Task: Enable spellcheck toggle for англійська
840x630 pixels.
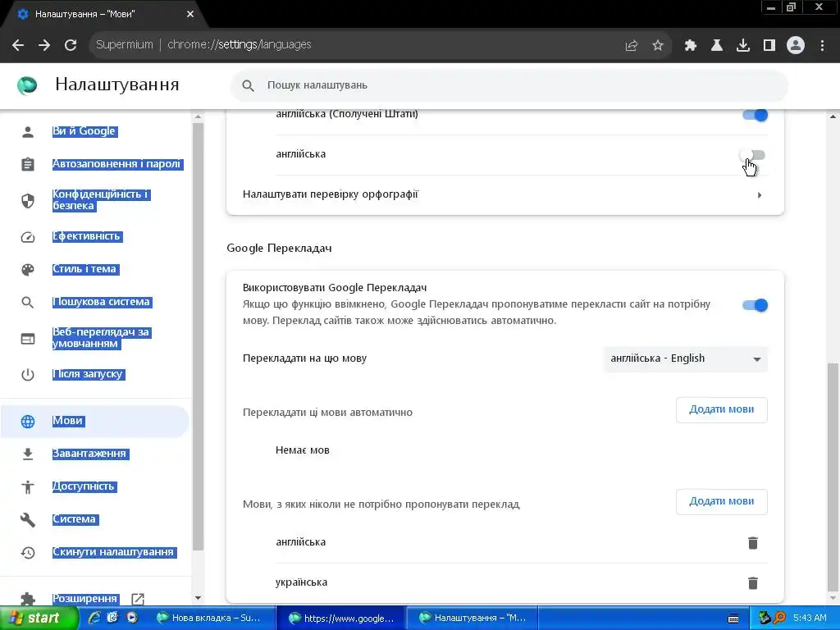Action: 752,155
